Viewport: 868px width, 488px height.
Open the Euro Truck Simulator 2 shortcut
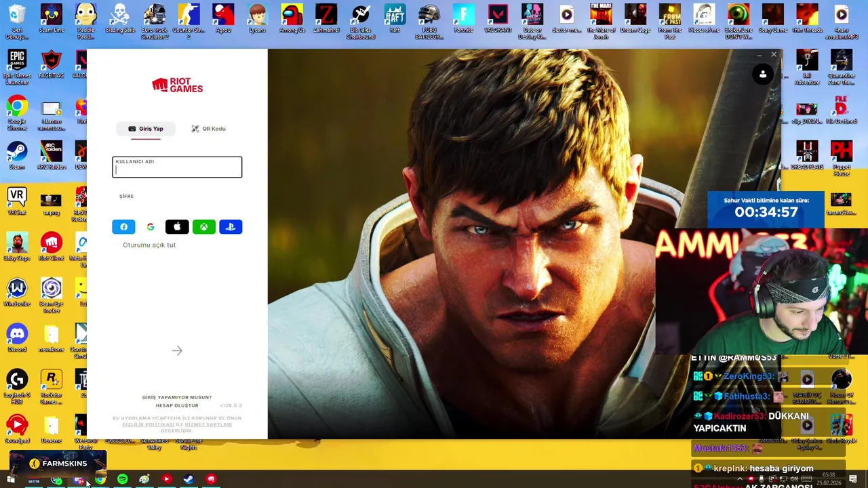coord(155,22)
